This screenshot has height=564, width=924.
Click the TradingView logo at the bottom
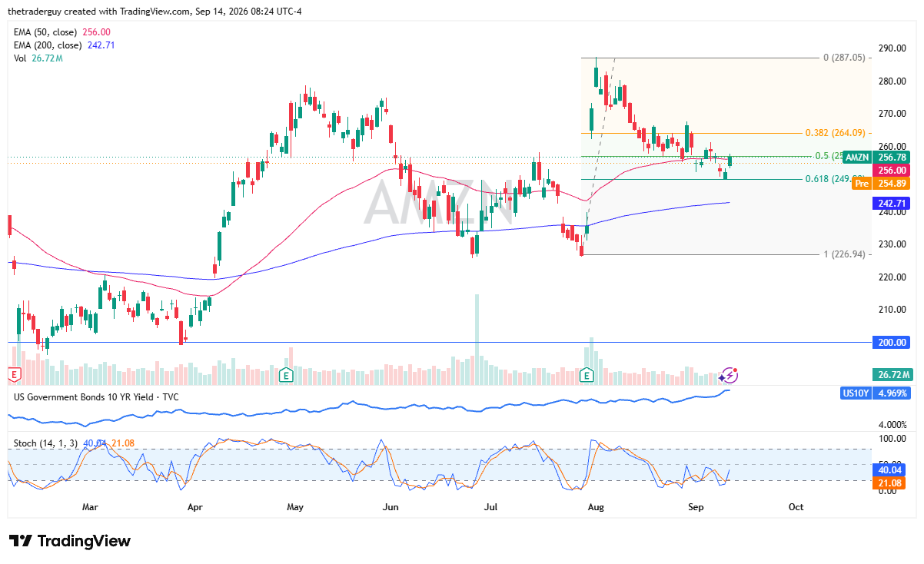(70, 541)
